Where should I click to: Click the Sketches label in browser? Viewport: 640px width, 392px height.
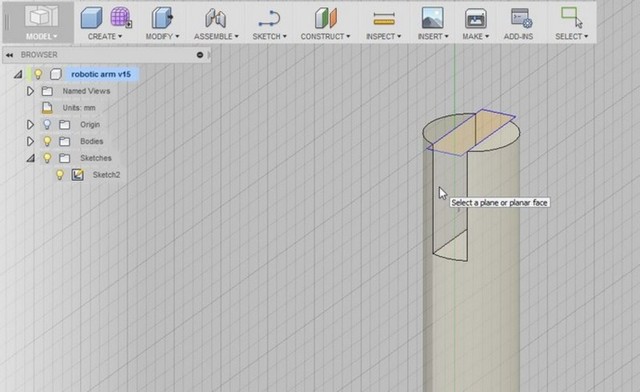pyautogui.click(x=96, y=158)
